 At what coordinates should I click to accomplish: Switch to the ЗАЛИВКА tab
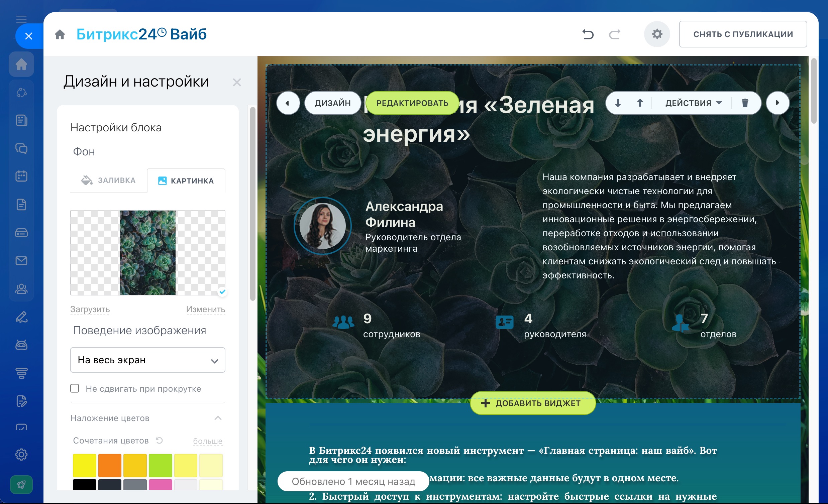109,180
